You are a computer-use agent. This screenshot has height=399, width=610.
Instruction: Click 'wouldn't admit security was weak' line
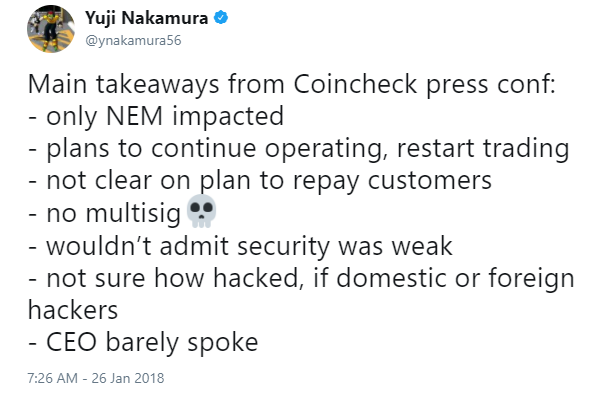click(240, 246)
